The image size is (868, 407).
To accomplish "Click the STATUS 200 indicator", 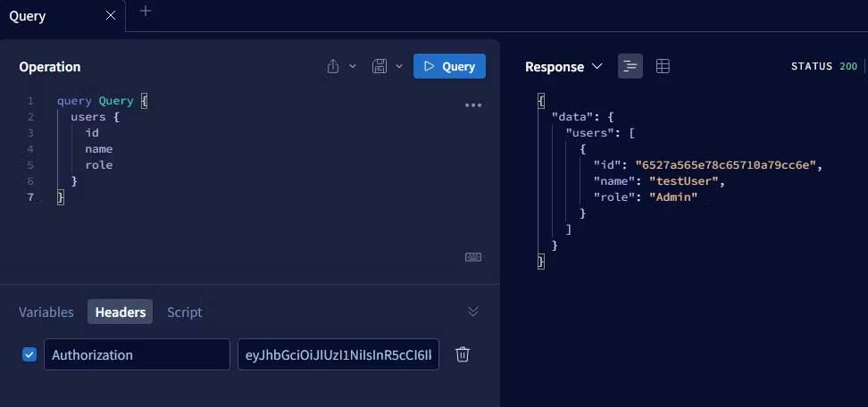I will [824, 66].
